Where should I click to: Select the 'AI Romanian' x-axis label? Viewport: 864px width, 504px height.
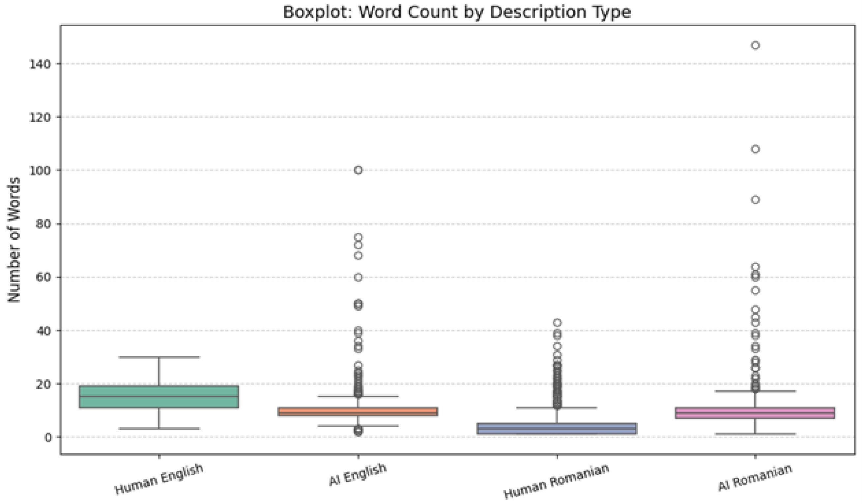pyautogui.click(x=755, y=477)
